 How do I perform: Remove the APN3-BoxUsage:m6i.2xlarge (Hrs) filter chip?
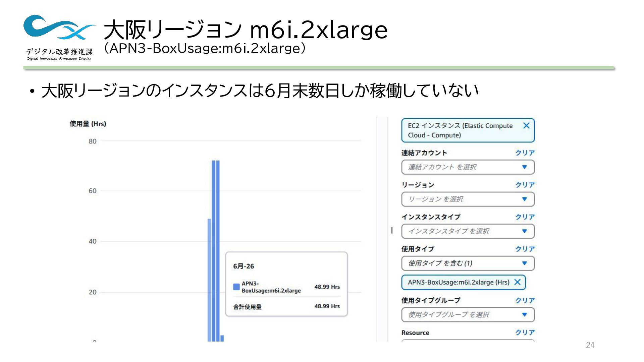pos(517,282)
